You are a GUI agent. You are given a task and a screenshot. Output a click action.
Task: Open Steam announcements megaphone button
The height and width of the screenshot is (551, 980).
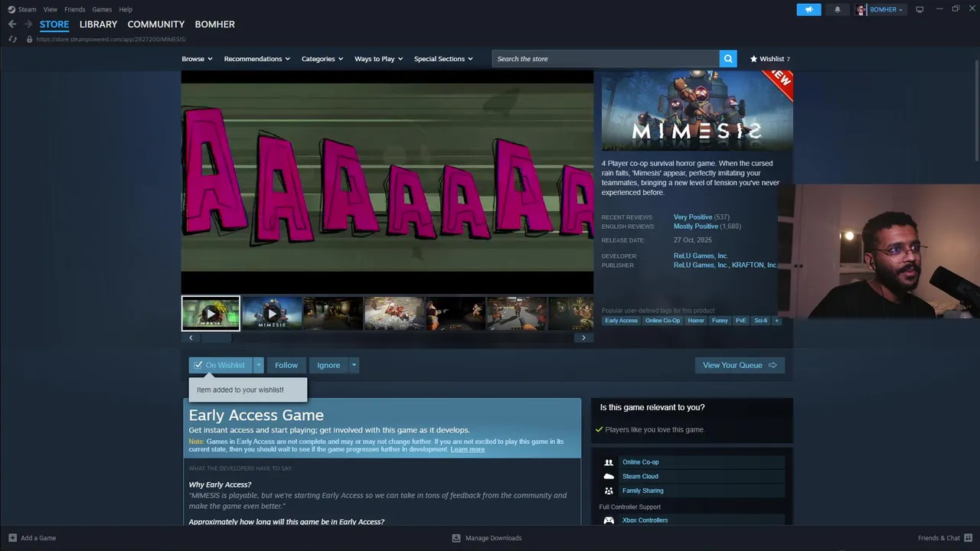click(808, 9)
